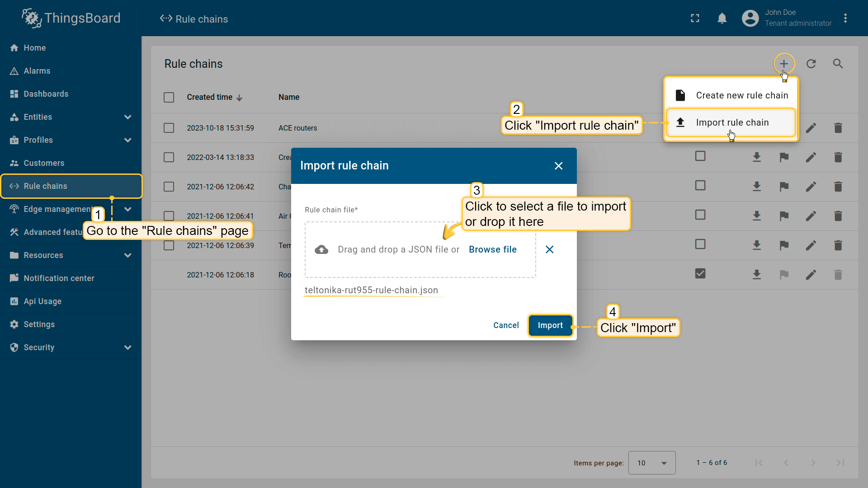The width and height of the screenshot is (868, 488).
Task: Select checkbox for ACE routers row
Action: (x=169, y=128)
